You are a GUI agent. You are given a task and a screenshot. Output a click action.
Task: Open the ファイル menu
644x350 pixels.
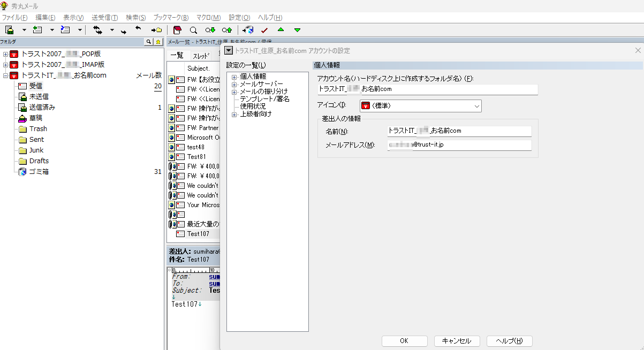point(14,18)
